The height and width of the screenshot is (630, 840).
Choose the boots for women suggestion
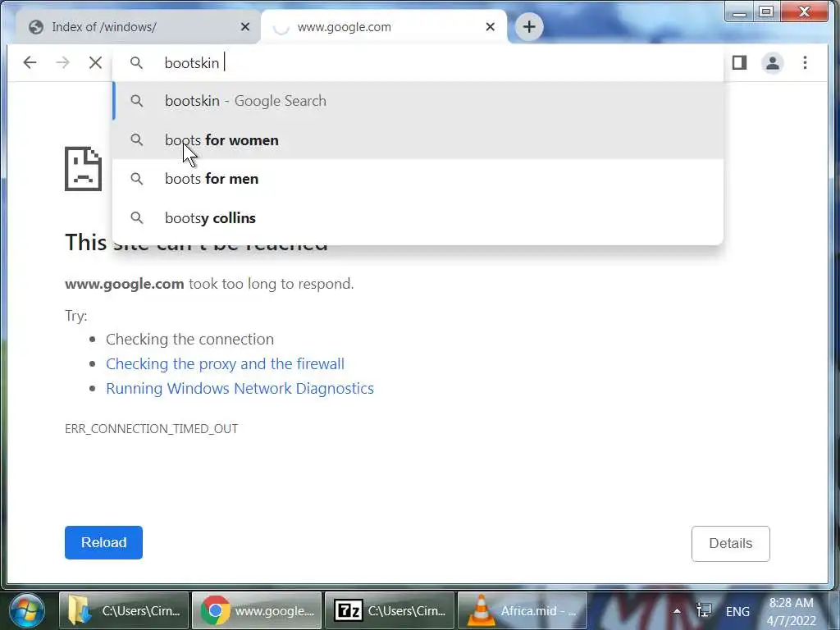tap(418, 139)
